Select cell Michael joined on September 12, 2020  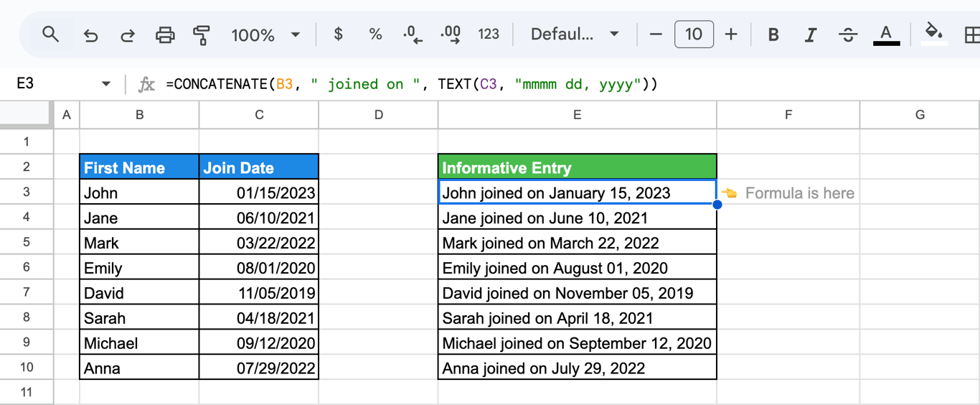click(x=578, y=343)
